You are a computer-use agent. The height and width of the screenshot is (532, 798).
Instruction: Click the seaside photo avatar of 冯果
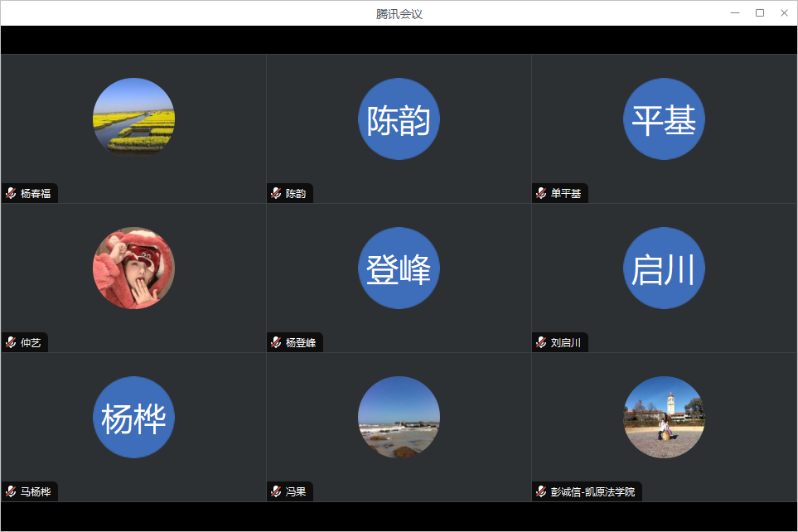click(x=399, y=417)
